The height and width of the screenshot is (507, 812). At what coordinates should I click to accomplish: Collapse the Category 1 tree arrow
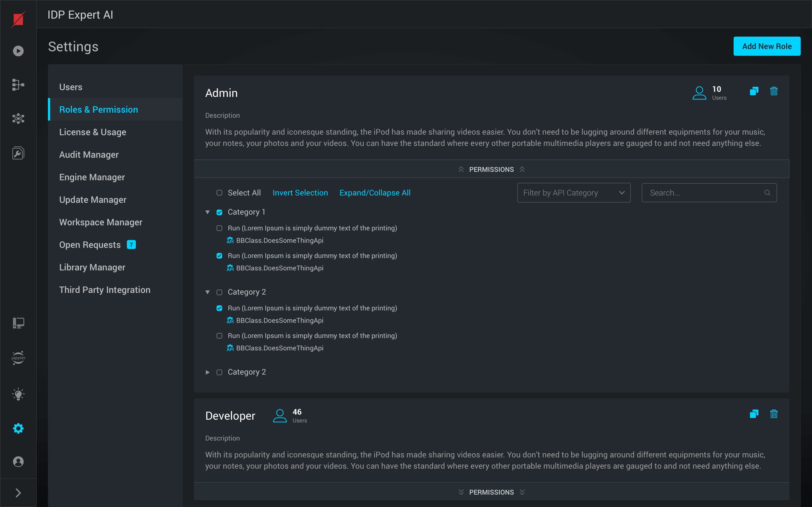208,212
